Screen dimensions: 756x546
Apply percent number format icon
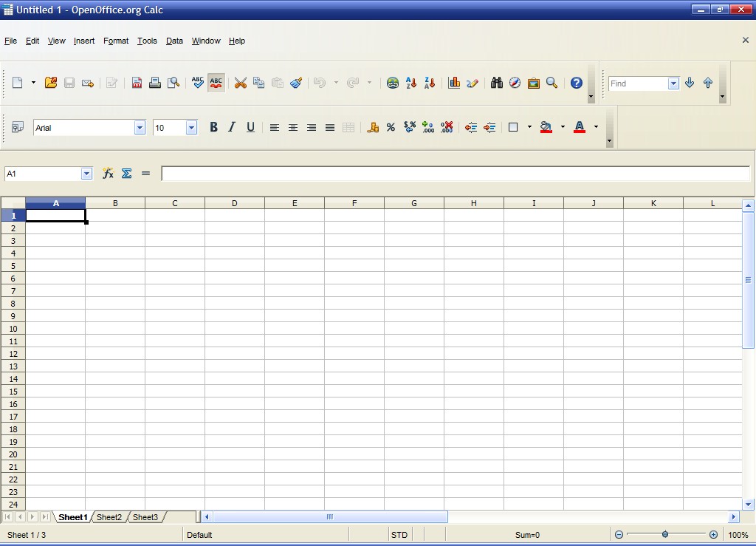pos(391,128)
